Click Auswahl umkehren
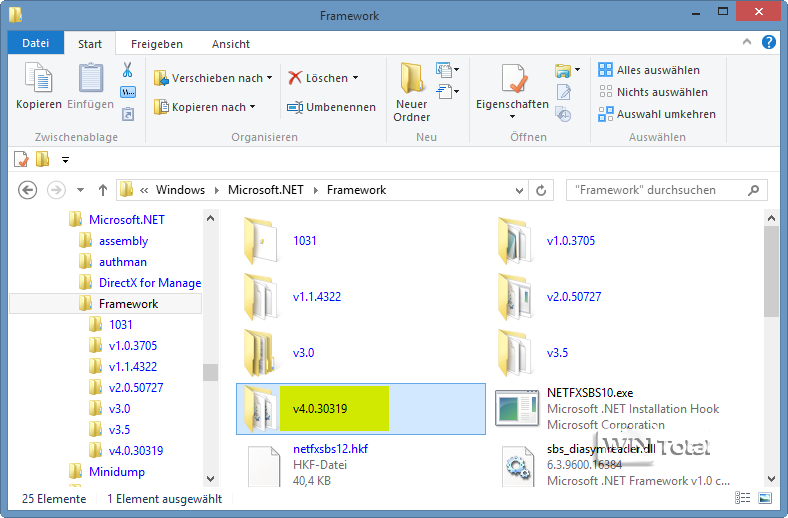Viewport: 788px width, 518px height. pyautogui.click(x=657, y=114)
